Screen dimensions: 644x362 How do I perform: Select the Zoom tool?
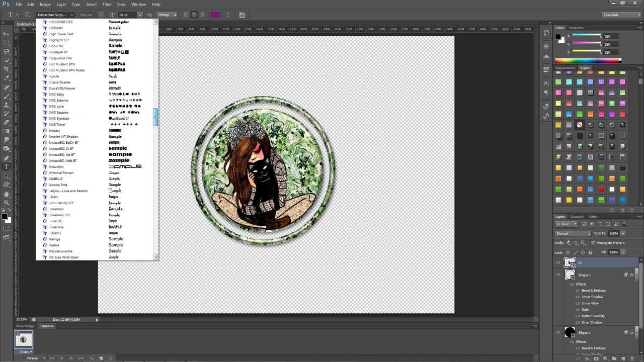click(7, 203)
